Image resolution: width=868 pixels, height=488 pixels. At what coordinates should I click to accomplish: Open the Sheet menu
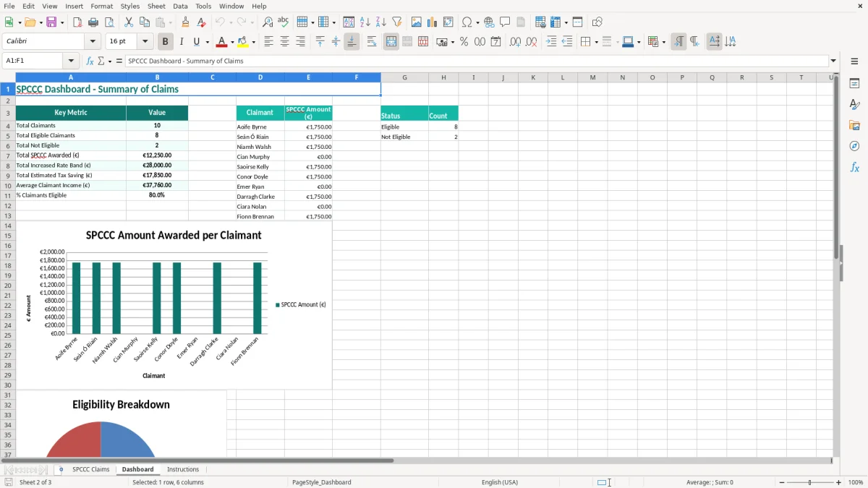(x=156, y=6)
